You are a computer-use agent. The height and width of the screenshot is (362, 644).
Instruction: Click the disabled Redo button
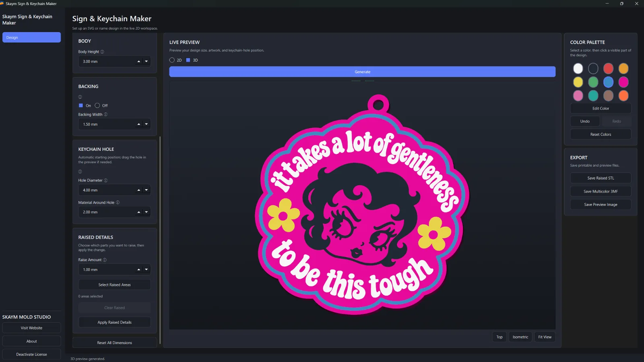(617, 121)
